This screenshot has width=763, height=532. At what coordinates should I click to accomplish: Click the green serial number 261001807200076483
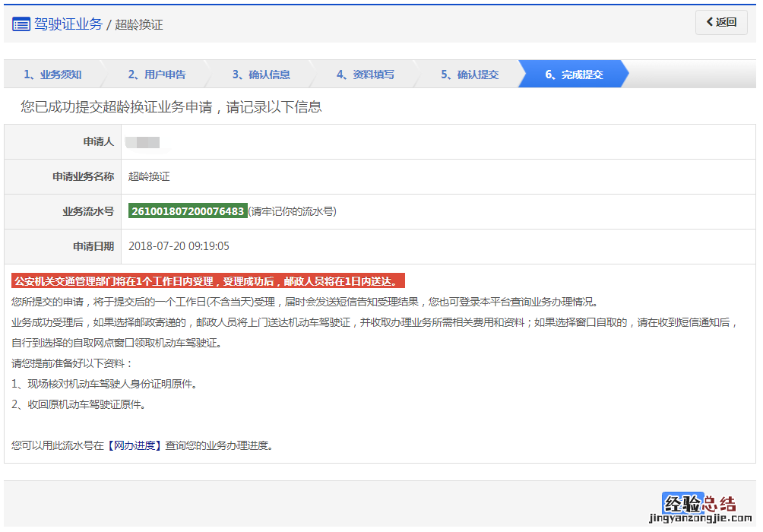click(188, 211)
